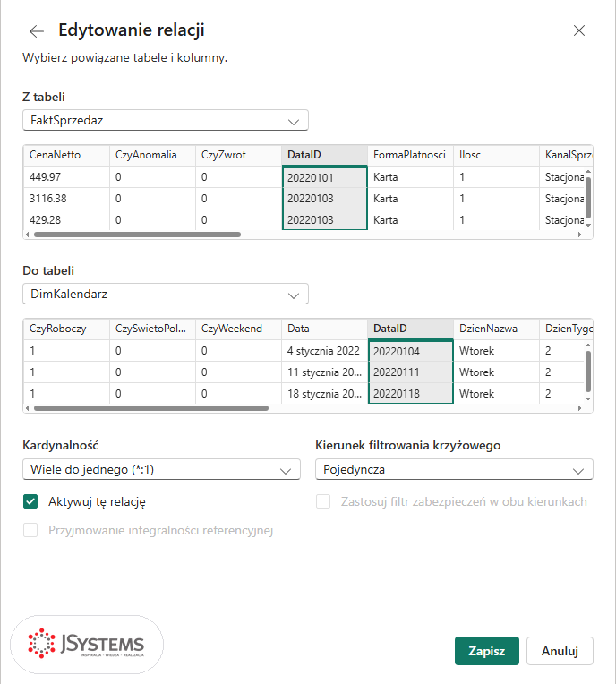Click vertical scrollbar of FaktSprzedaz preview

point(588,198)
